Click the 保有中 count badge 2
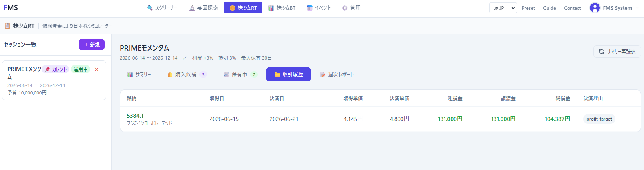The width and height of the screenshot is (644, 170). pos(254,75)
